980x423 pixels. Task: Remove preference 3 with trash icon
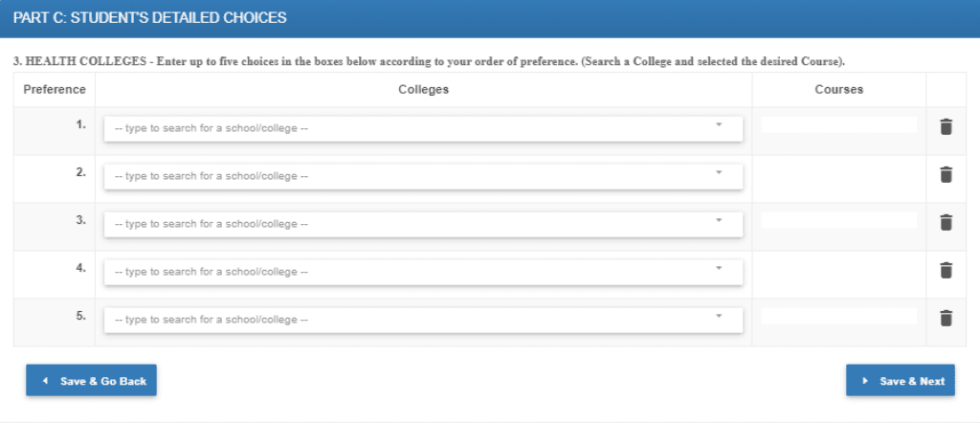coord(947,222)
